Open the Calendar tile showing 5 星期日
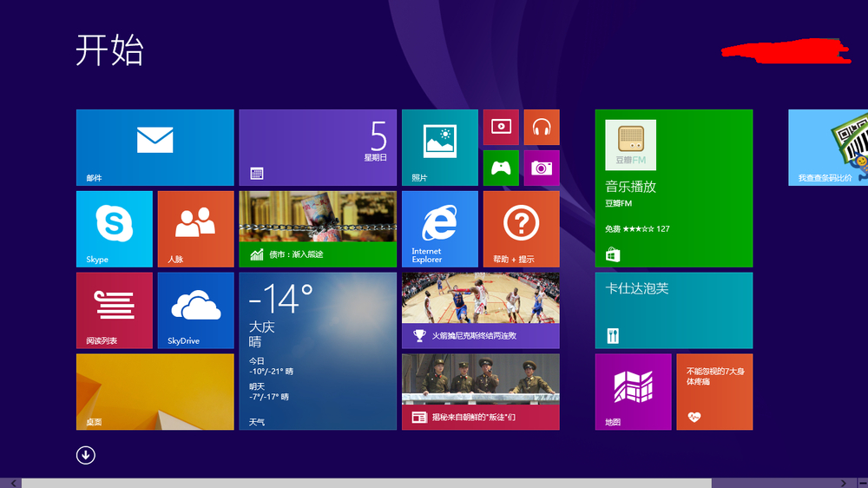 (318, 148)
